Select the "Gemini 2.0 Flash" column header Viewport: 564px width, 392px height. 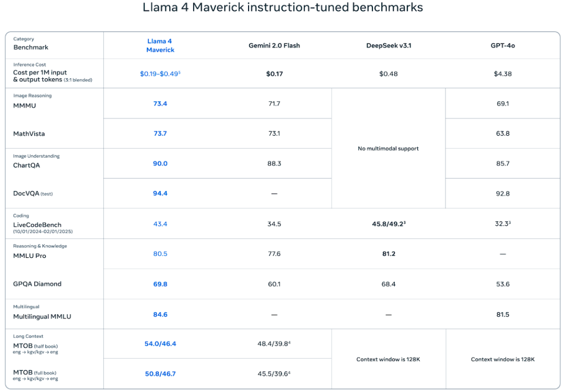coord(274,46)
